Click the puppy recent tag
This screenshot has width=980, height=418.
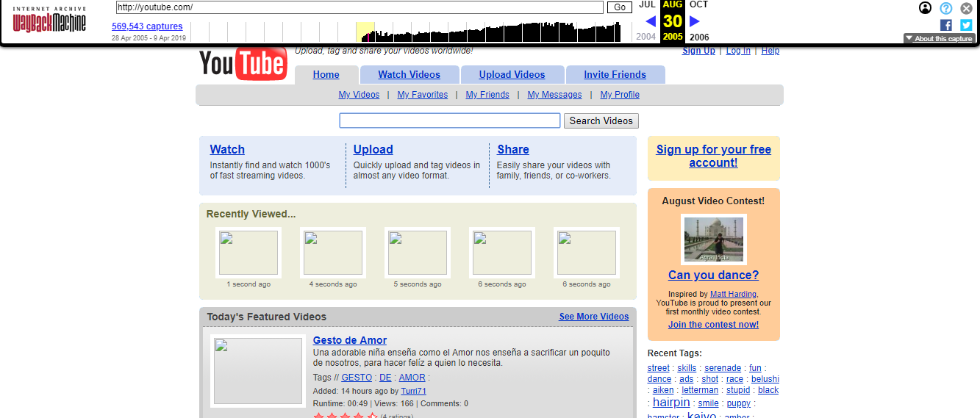(x=739, y=403)
